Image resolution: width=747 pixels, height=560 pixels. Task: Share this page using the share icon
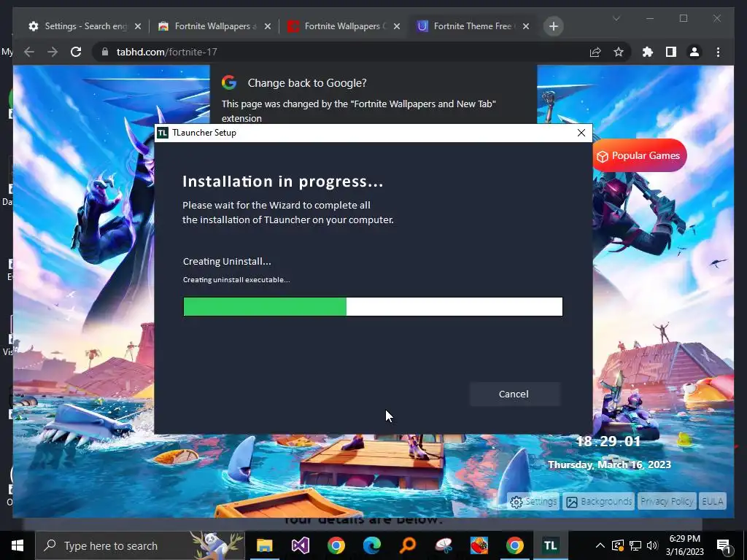595,52
